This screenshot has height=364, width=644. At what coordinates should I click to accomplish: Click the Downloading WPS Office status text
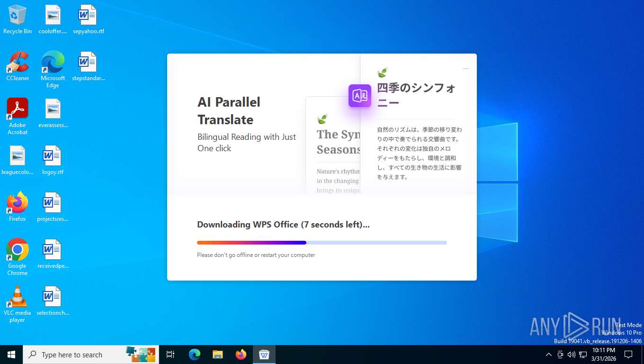tap(283, 225)
